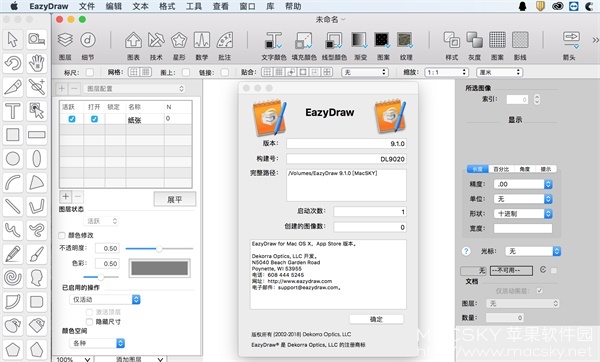Screen dimensions: 600x362
Task: Switch to the 角度 tab
Action: (x=525, y=169)
